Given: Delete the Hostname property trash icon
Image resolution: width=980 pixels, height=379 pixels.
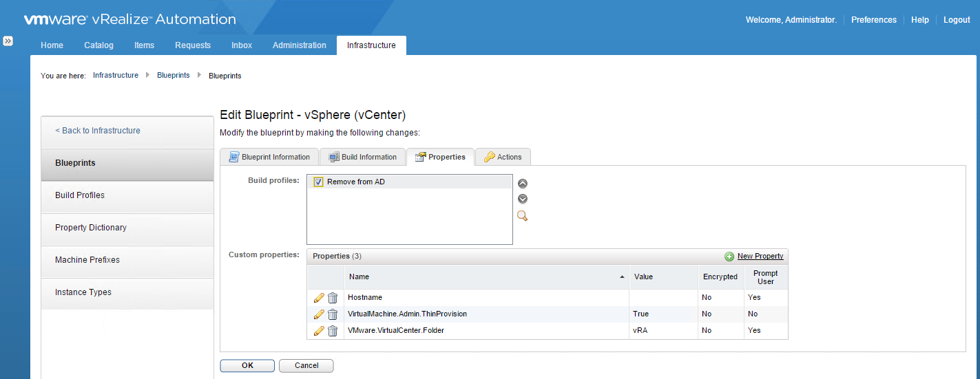Looking at the screenshot, I should pyautogui.click(x=333, y=298).
